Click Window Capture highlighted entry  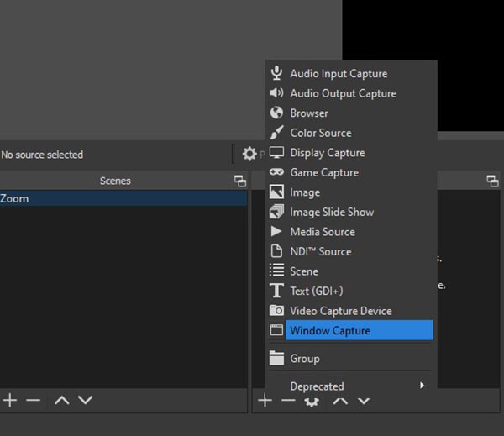click(x=330, y=331)
